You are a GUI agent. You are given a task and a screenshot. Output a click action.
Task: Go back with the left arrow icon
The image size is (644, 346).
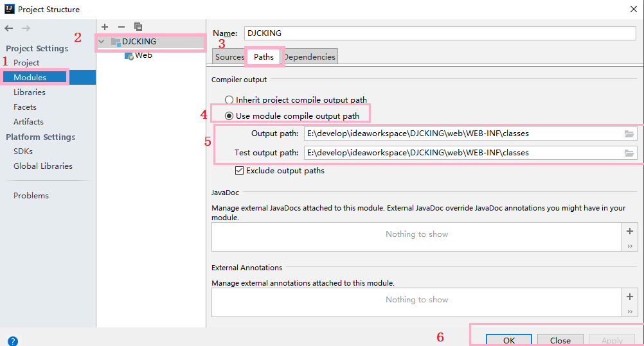(8, 28)
